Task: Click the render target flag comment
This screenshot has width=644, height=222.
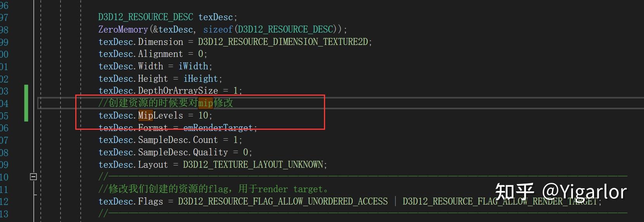Action: (x=213, y=189)
